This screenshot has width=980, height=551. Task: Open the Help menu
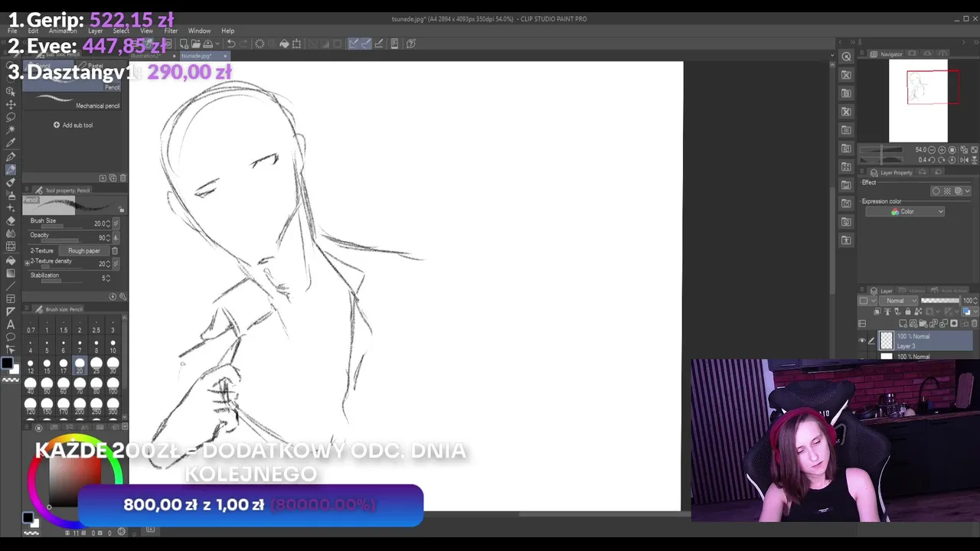tap(228, 31)
